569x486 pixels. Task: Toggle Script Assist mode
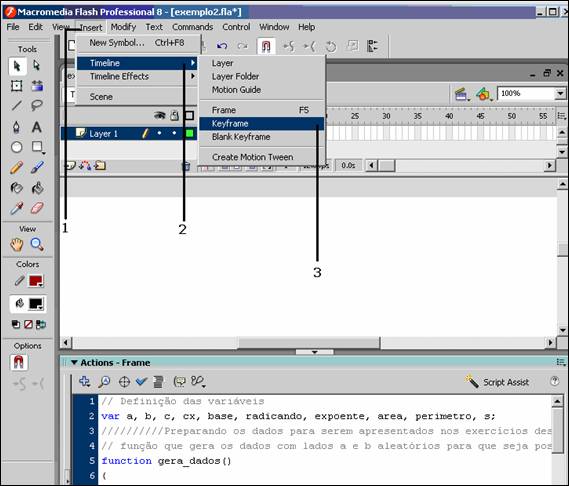pos(496,382)
